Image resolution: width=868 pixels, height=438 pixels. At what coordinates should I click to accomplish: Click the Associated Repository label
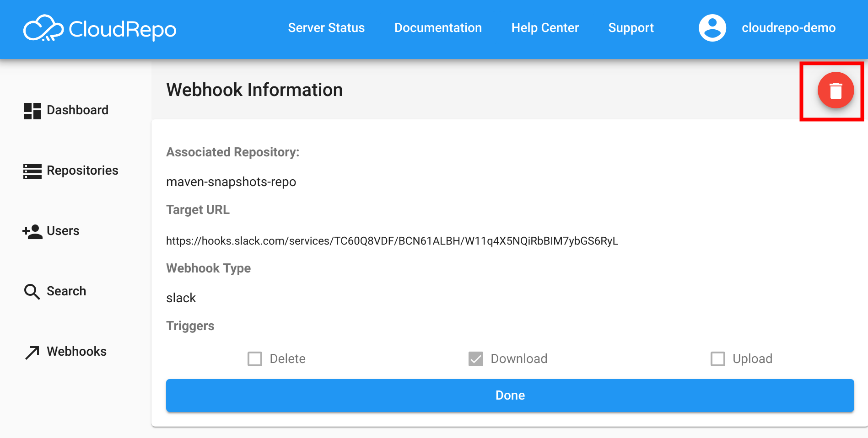click(232, 152)
